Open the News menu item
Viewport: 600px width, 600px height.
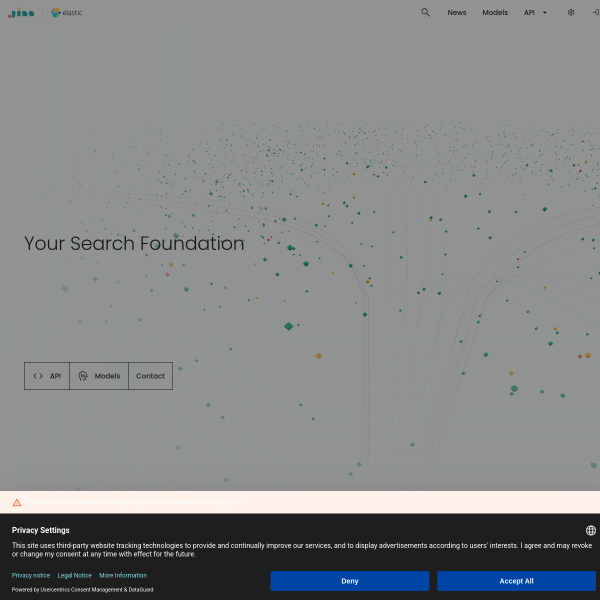457,13
